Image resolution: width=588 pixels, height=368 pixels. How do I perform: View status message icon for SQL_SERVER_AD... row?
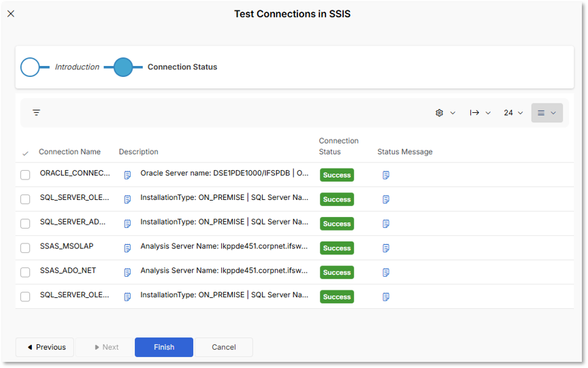click(386, 224)
